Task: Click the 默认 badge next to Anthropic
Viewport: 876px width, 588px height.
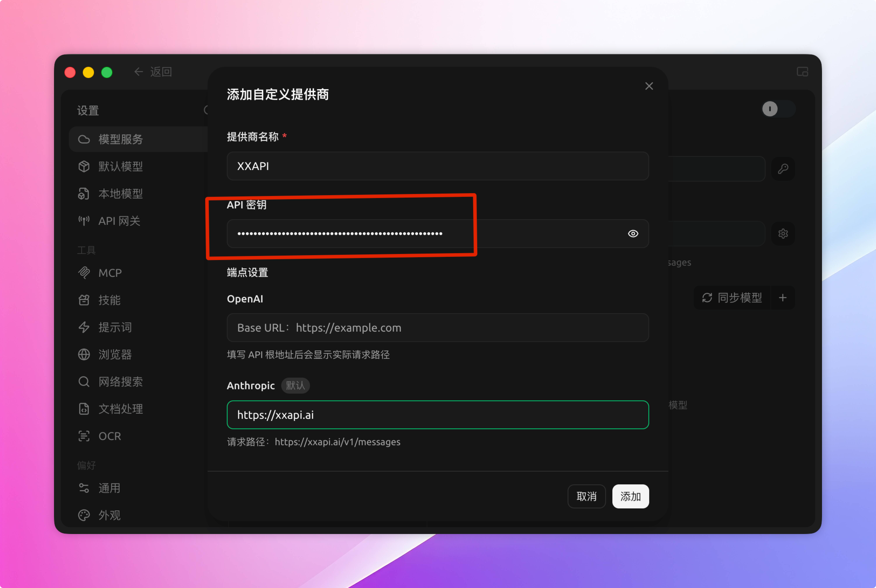Action: 296,386
